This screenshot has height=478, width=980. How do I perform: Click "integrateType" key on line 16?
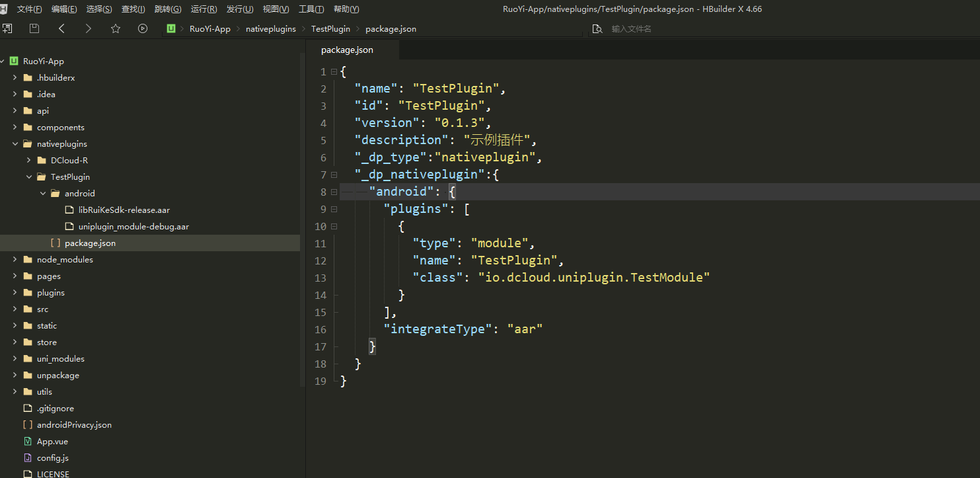[x=439, y=329]
